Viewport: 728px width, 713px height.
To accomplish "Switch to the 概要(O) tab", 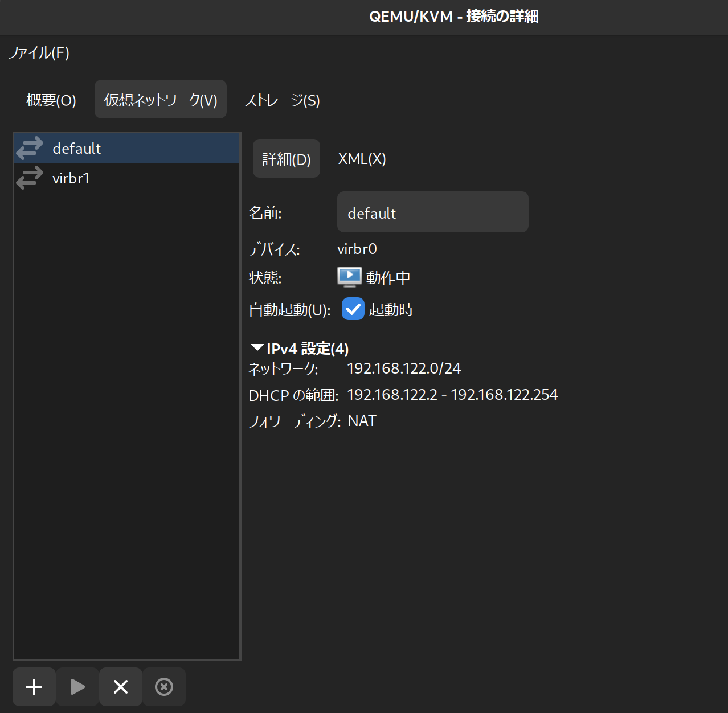I will coord(51,100).
